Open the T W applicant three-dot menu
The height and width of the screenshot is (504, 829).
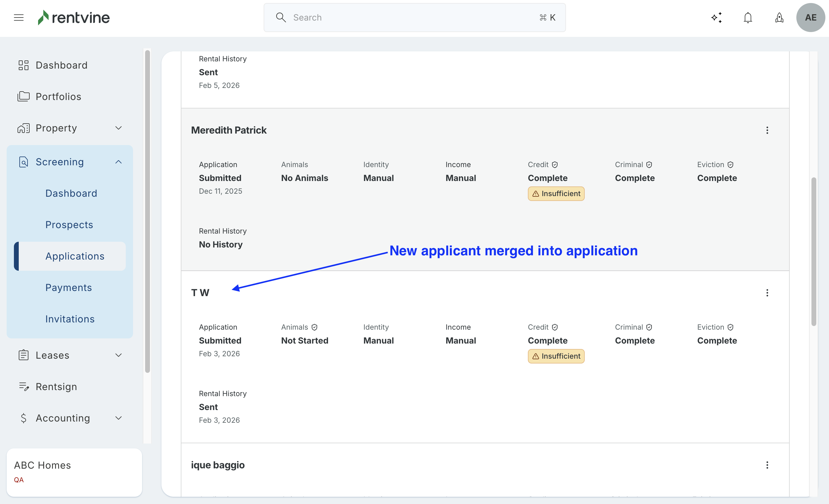[x=767, y=293]
